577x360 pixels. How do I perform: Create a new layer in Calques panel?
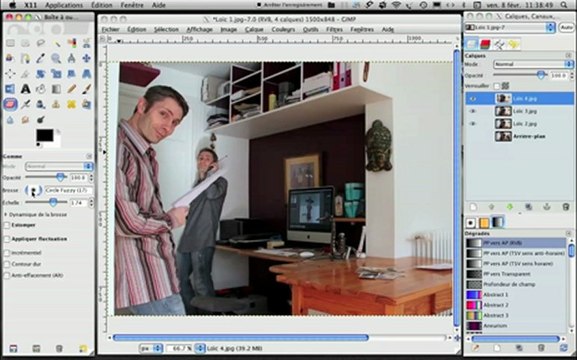473,207
